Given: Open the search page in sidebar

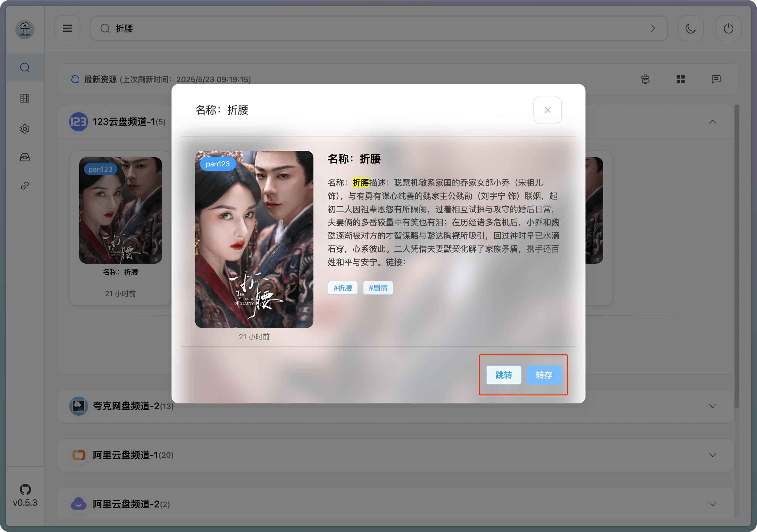Looking at the screenshot, I should [x=25, y=67].
